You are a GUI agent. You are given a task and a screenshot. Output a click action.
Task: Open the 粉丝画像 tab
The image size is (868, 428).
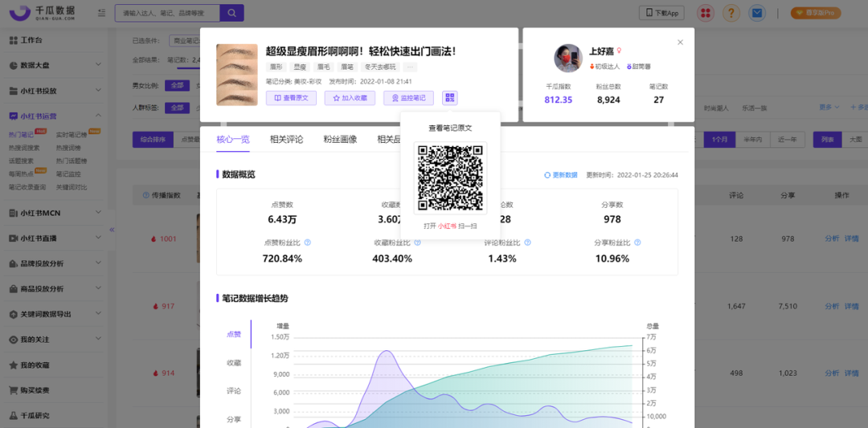tap(340, 140)
